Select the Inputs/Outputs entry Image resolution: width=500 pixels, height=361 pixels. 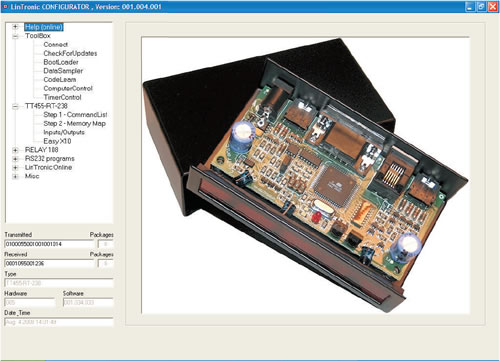[x=64, y=132]
